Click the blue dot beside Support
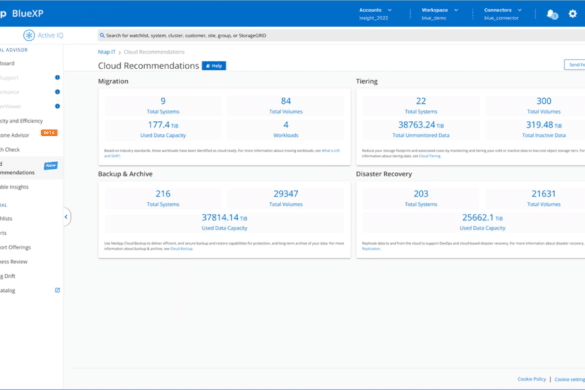Image resolution: width=585 pixels, height=390 pixels. (57, 77)
